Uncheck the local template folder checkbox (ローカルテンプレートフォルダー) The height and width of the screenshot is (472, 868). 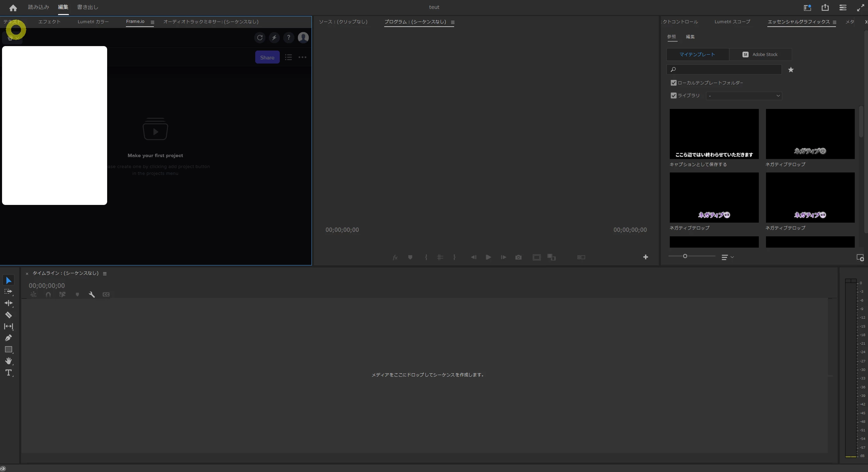pyautogui.click(x=673, y=83)
